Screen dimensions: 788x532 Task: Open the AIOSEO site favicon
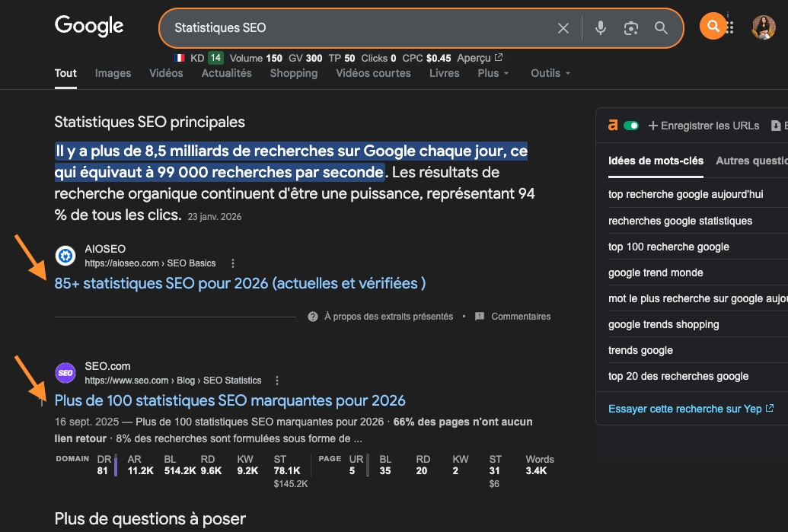65,256
